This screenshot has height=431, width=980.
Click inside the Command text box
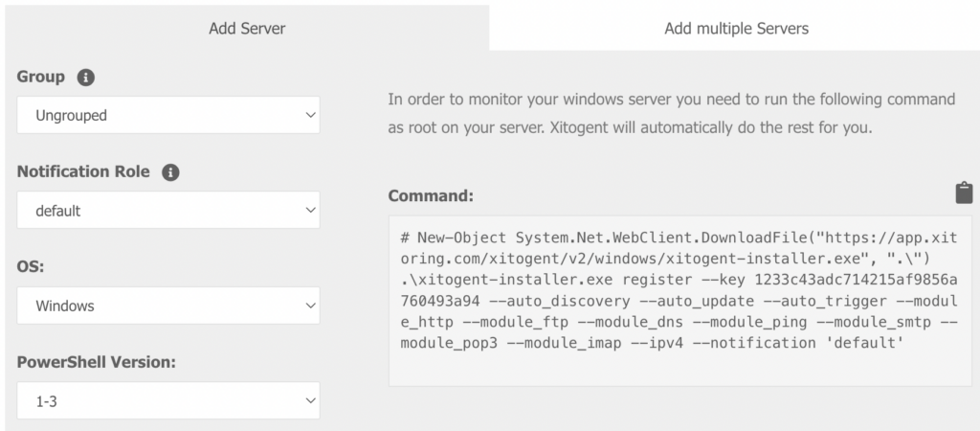(680, 302)
